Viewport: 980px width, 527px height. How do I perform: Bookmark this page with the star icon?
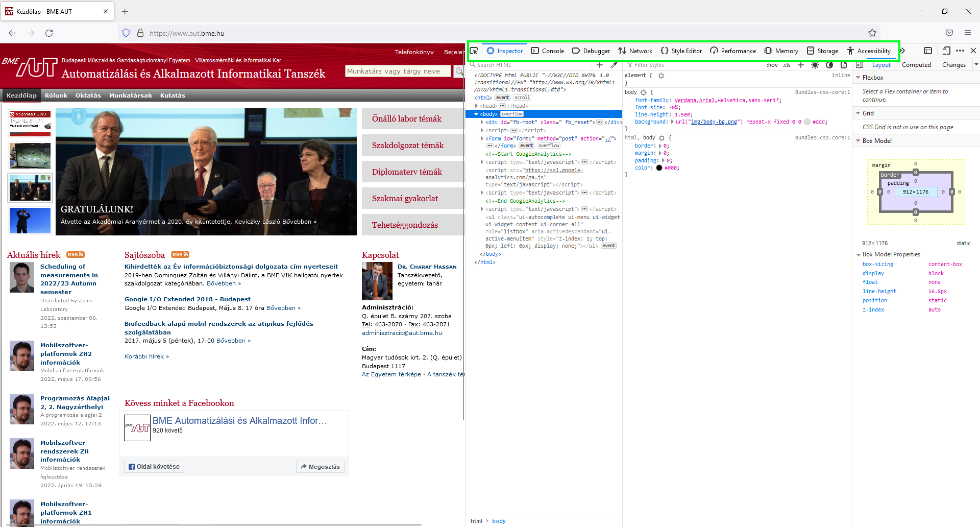click(x=872, y=33)
